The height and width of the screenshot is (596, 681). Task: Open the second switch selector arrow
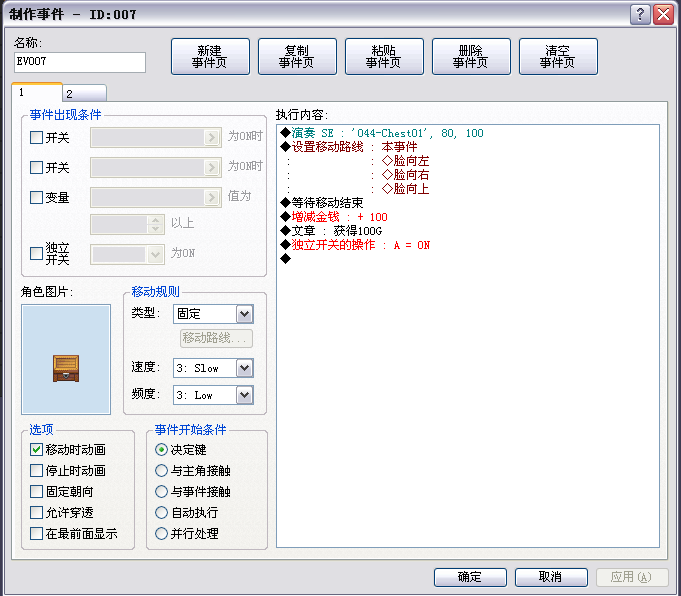(x=212, y=167)
